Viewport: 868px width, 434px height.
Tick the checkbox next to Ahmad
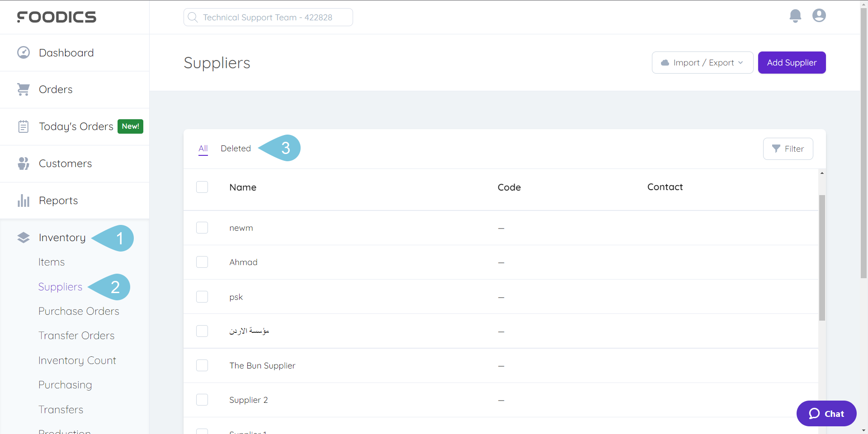coord(202,261)
